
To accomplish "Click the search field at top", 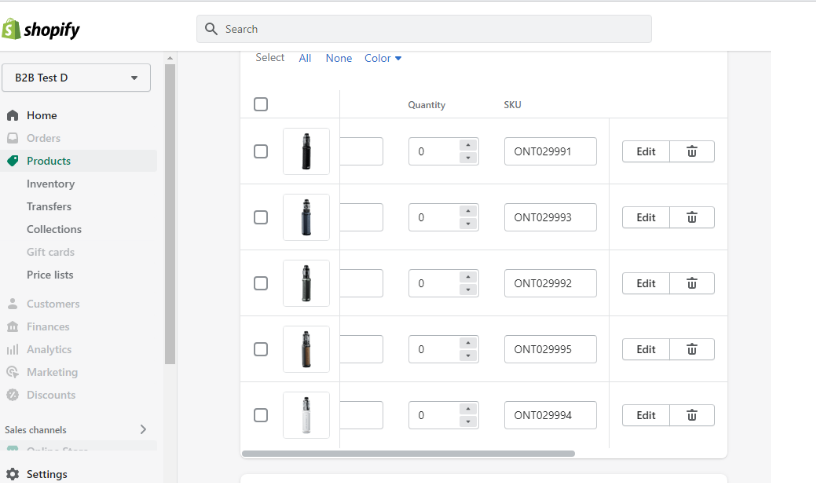I will point(424,29).
